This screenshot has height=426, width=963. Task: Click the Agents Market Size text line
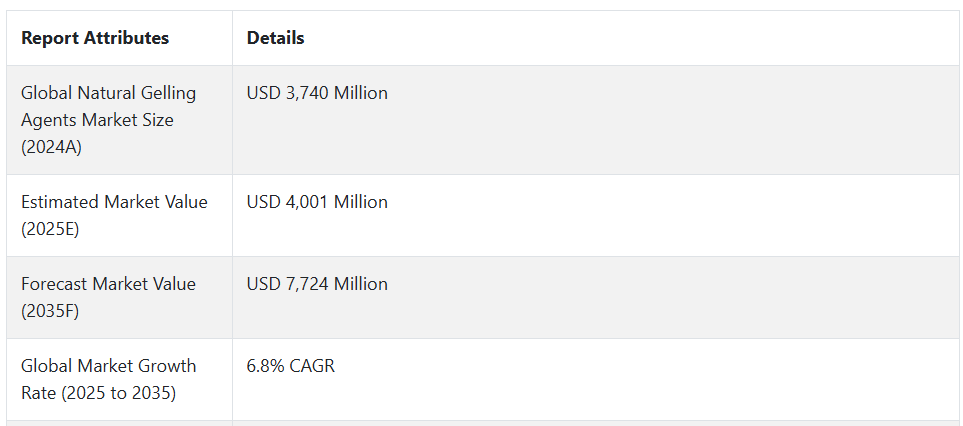97,120
